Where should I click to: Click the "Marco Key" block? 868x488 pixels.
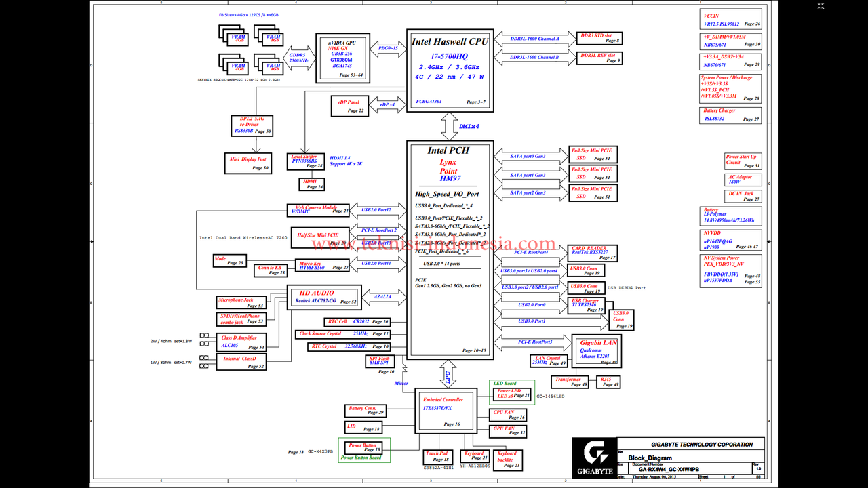(321, 266)
